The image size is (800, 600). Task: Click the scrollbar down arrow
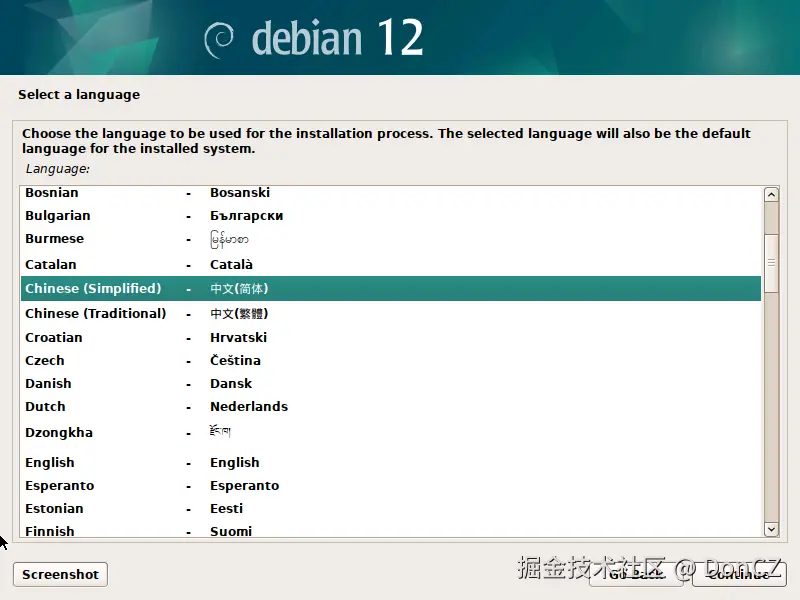click(771, 529)
